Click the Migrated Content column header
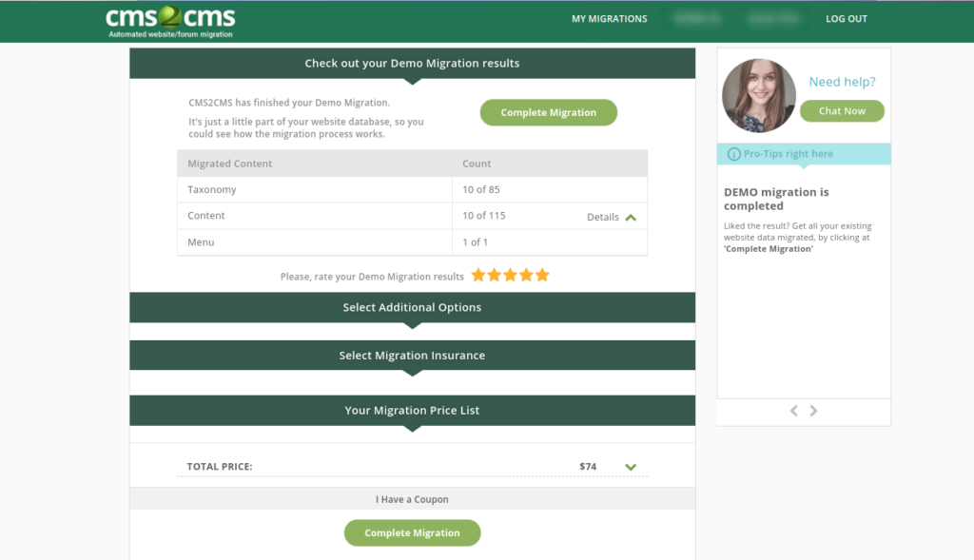 (x=230, y=164)
